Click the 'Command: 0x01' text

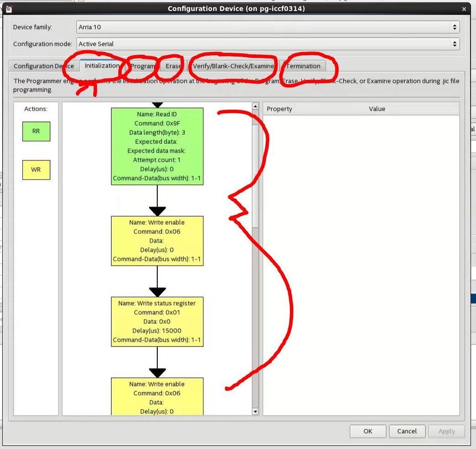pyautogui.click(x=157, y=312)
